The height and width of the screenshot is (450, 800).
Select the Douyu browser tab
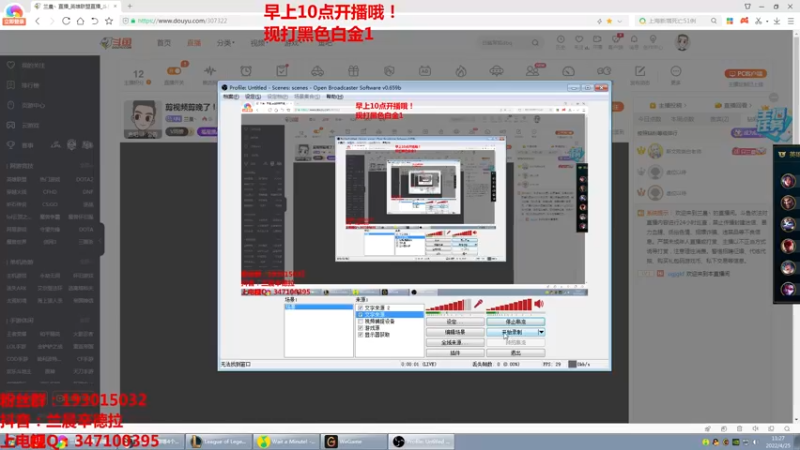click(76, 6)
